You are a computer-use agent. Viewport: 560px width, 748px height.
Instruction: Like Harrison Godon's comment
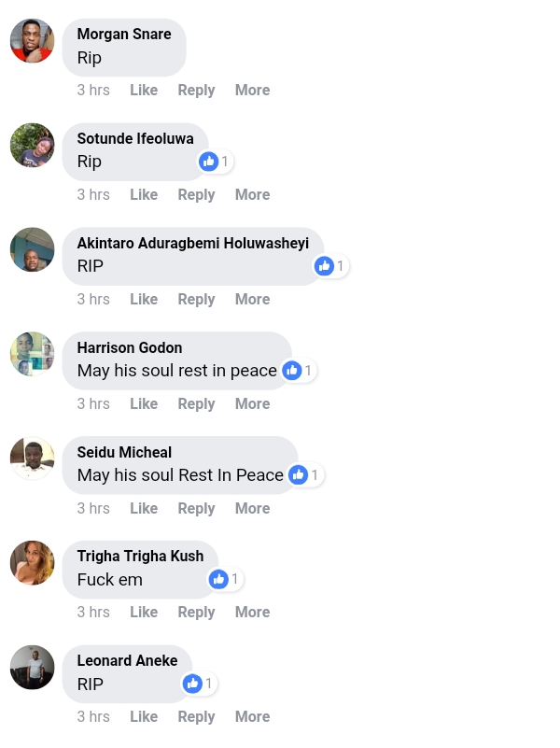[x=144, y=404]
